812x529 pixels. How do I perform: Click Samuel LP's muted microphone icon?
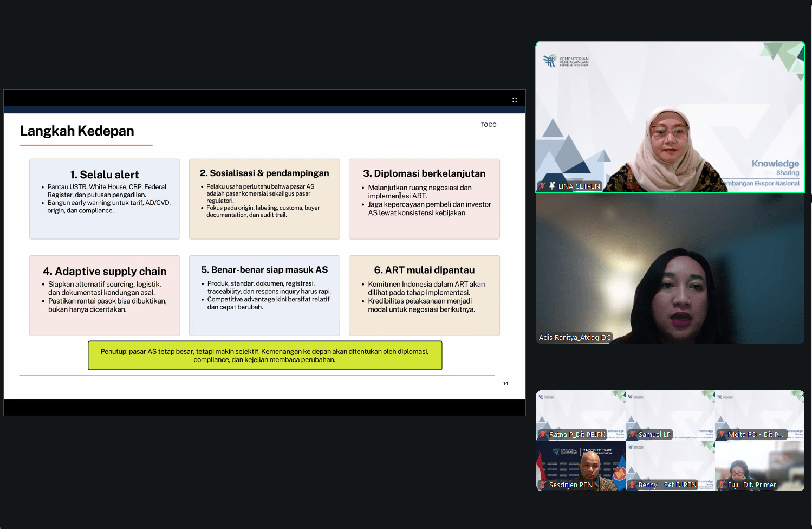632,435
